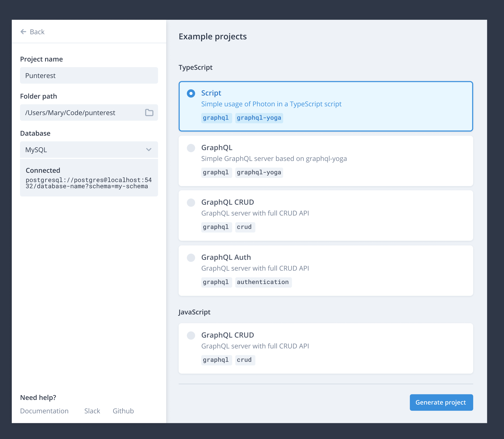Click the Generate project button
Screen dimensions: 504x439
441,402
